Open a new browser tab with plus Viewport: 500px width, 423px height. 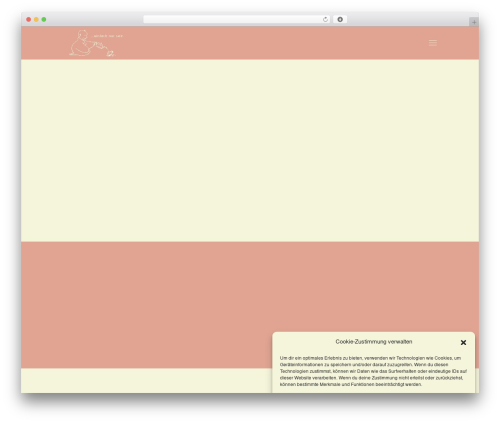[x=474, y=22]
